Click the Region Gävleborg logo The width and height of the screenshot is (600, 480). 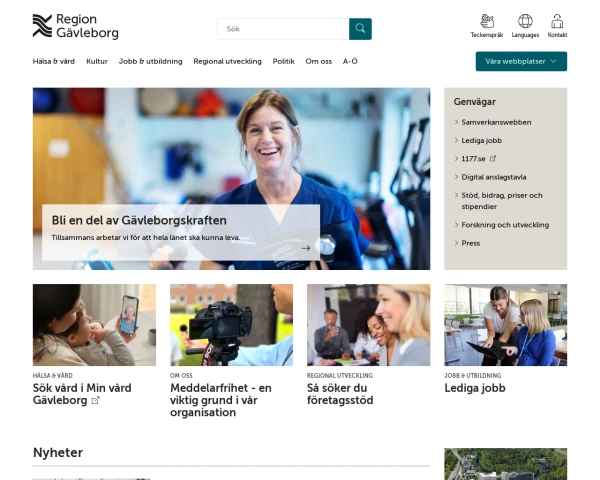(76, 26)
